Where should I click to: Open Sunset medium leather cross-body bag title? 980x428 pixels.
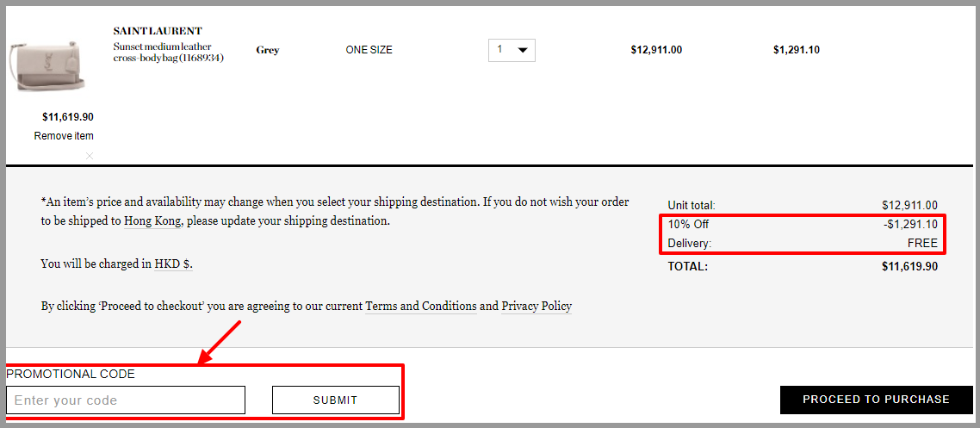(x=169, y=53)
